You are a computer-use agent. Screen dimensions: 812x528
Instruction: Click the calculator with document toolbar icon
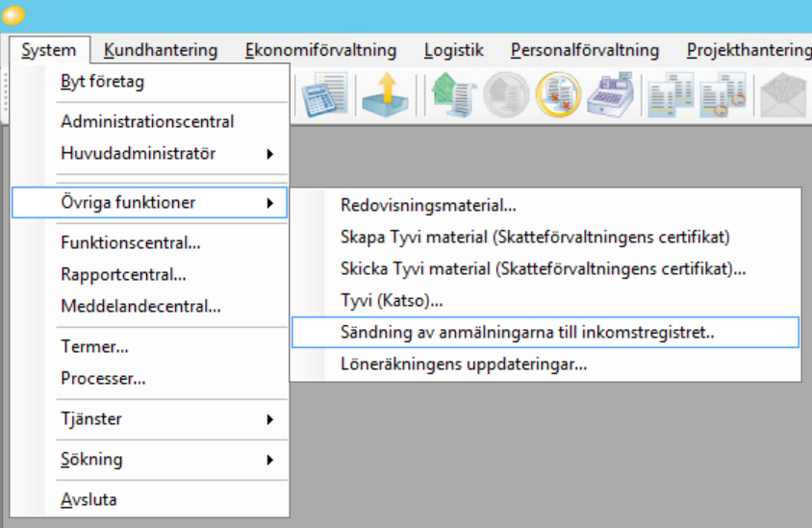tap(324, 96)
